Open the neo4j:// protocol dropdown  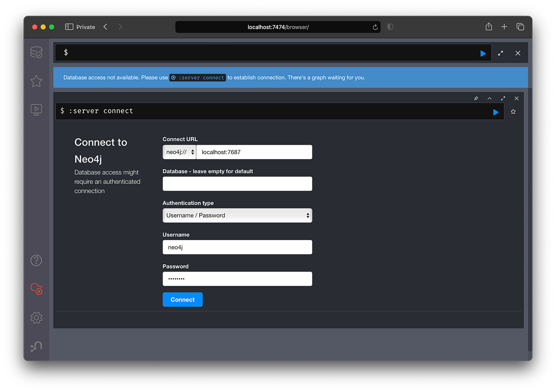coord(180,152)
